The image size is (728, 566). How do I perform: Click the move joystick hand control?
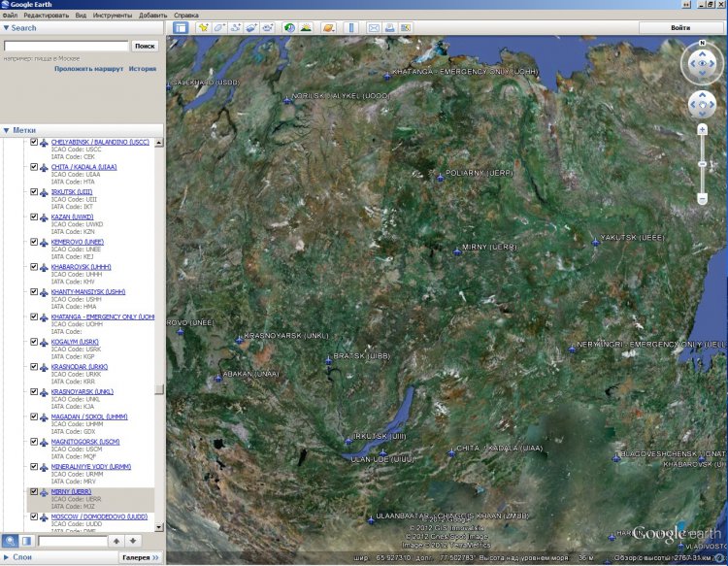point(702,105)
